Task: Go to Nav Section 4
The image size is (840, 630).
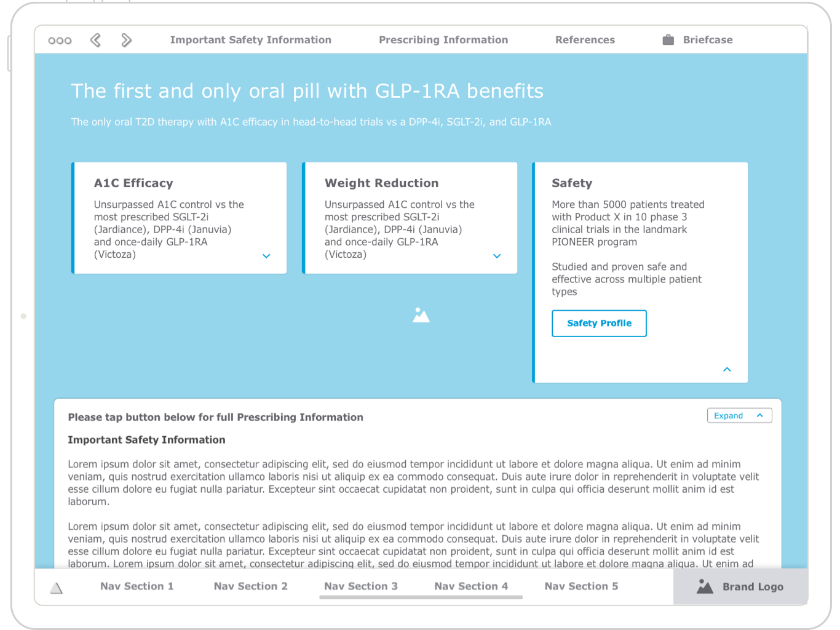Action: 471,586
